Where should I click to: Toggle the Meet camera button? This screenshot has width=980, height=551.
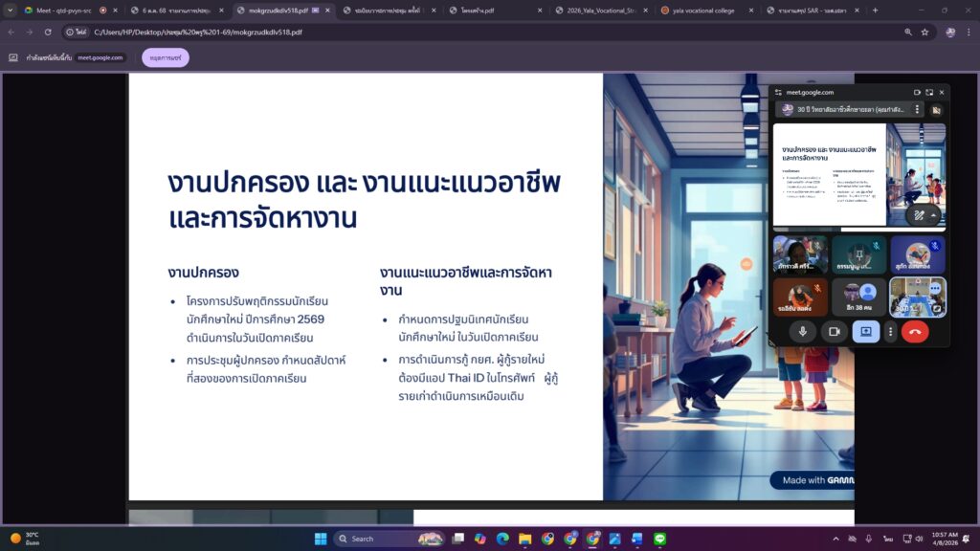tap(834, 332)
